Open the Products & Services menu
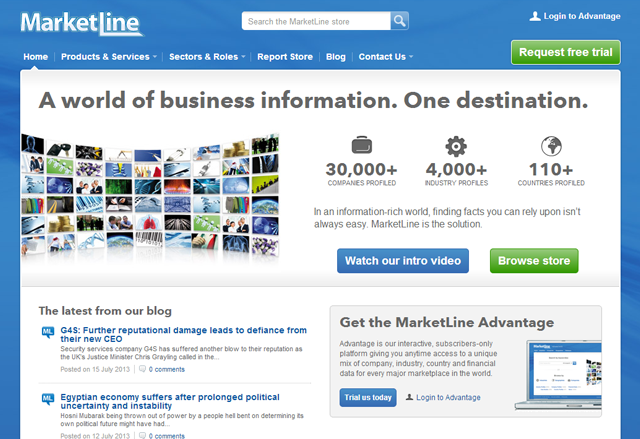Screen dimensions: 640x439 tap(105, 57)
